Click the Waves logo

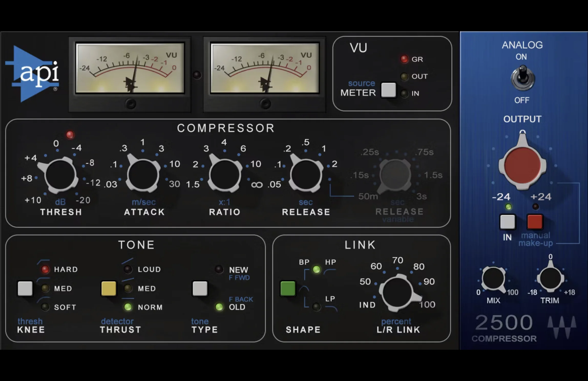pyautogui.click(x=562, y=328)
